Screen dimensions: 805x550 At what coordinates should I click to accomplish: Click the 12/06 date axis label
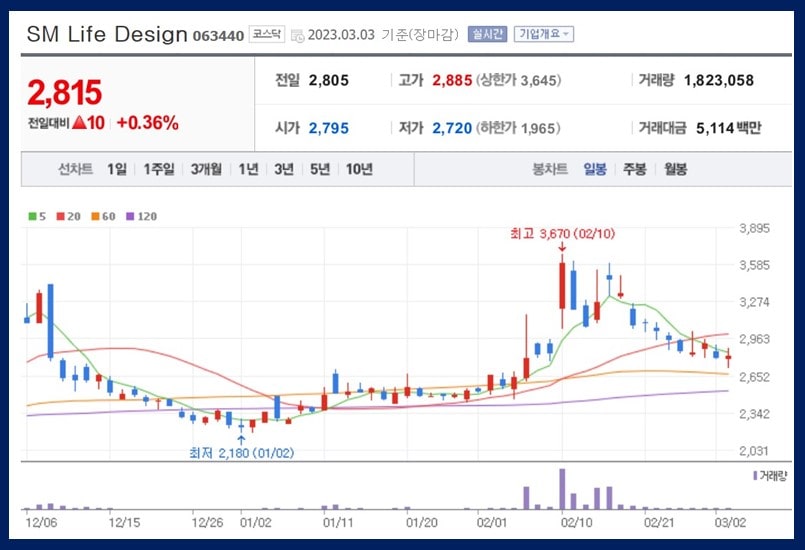tap(41, 523)
